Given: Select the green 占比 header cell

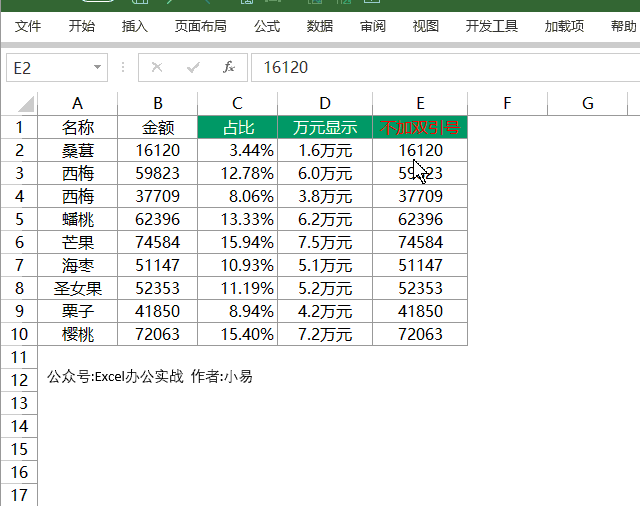Looking at the screenshot, I should click(x=238, y=127).
